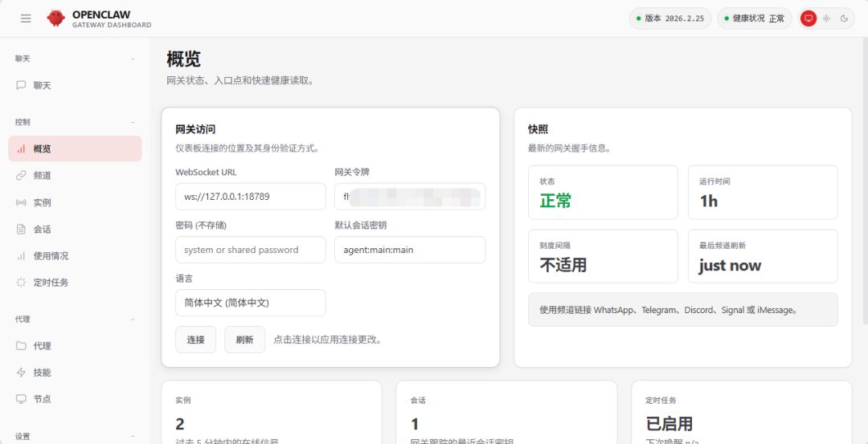
Task: Click the spinner icon beside 定时任务
Action: tap(21, 282)
